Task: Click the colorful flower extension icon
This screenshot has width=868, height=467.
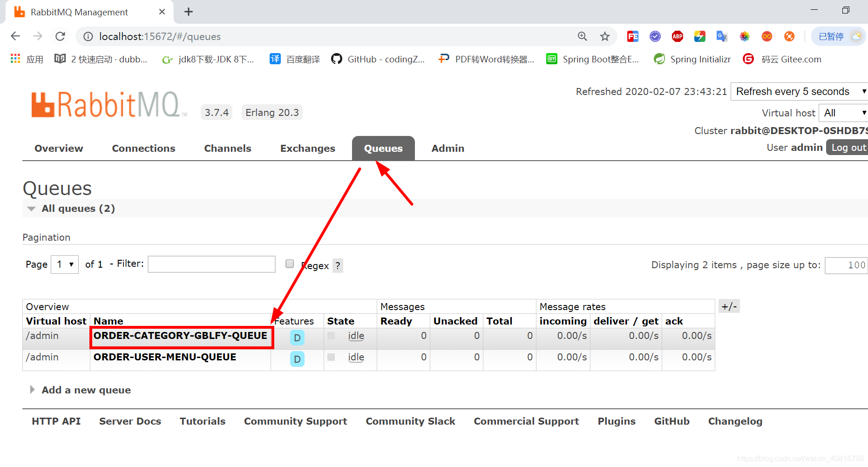Action: (x=745, y=36)
